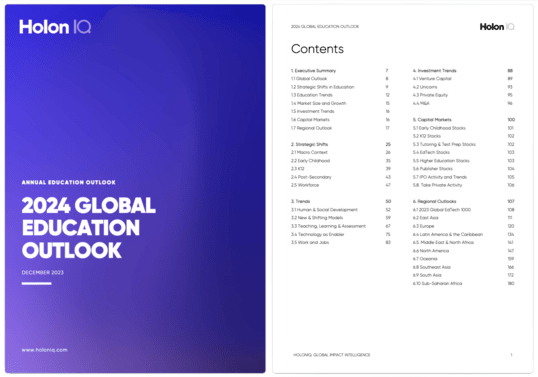538x377 pixels.
Task: Open the 4.2 Unicorns contents entry
Action: tap(425, 87)
